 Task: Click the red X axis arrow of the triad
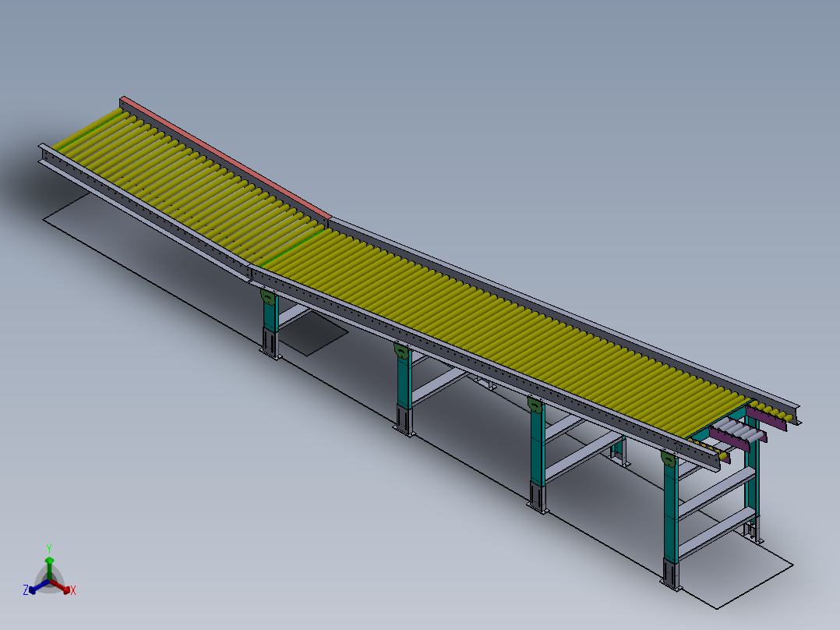(62, 586)
